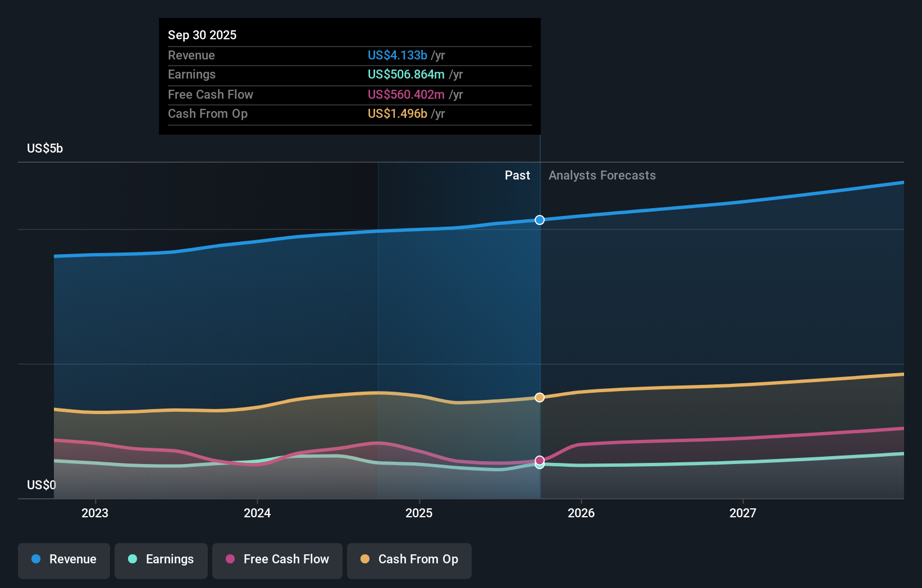Viewport: 922px width, 588px height.
Task: Select the orange Cash From Op marker on chart
Action: 540,397
